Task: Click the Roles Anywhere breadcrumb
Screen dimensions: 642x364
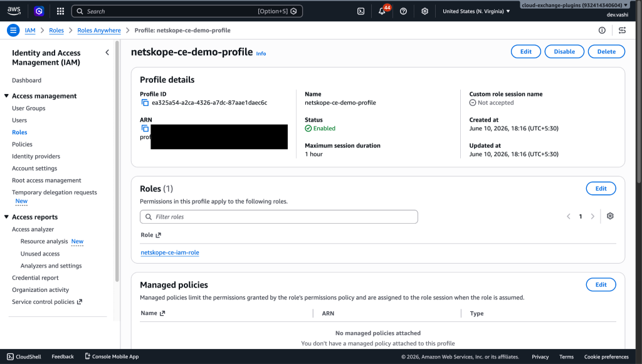Action: coord(99,30)
